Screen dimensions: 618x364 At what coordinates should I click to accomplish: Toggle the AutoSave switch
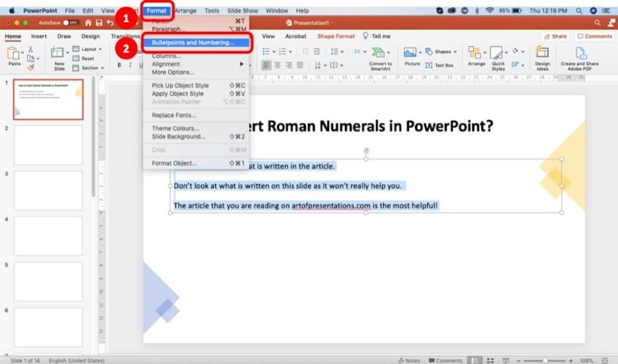71,23
